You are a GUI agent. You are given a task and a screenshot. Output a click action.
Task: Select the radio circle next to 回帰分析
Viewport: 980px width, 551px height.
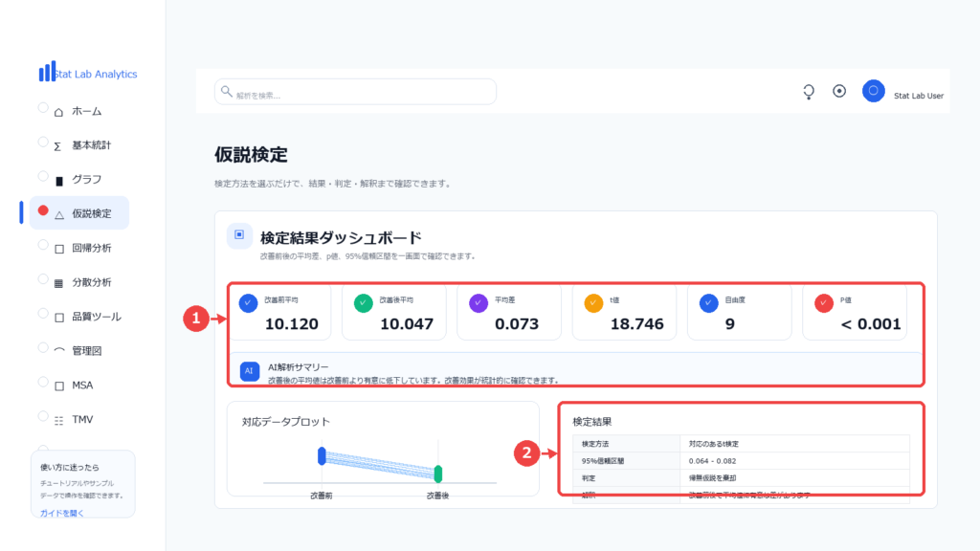43,245
